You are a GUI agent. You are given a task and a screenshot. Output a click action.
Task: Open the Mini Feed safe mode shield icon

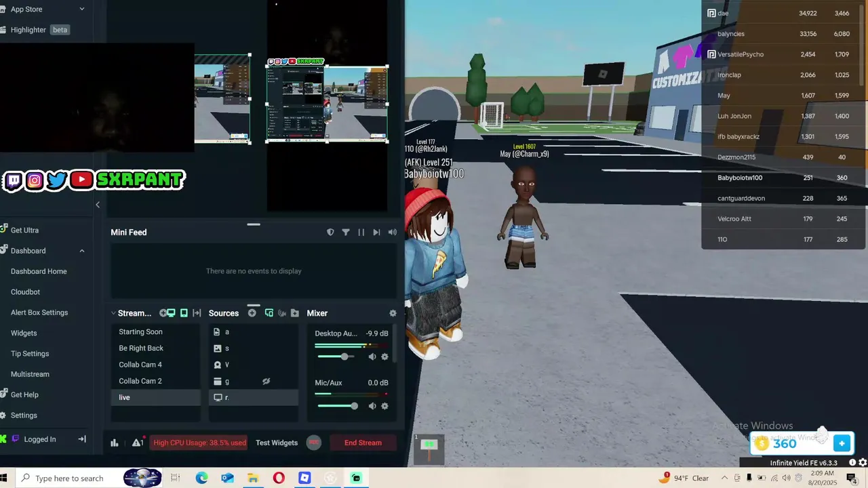coord(330,232)
